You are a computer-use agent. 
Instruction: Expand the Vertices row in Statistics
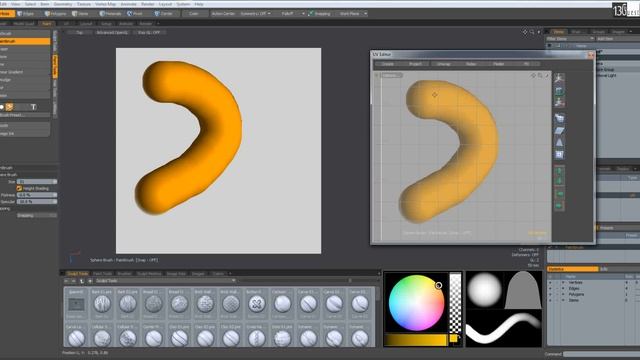tap(563, 282)
